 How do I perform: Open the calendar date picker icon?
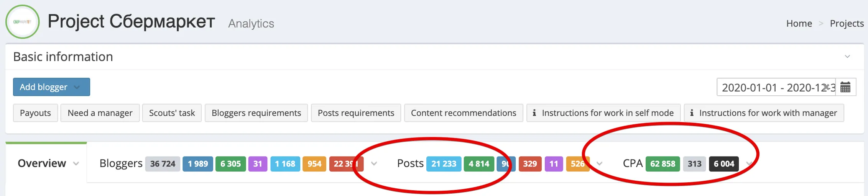click(x=845, y=87)
